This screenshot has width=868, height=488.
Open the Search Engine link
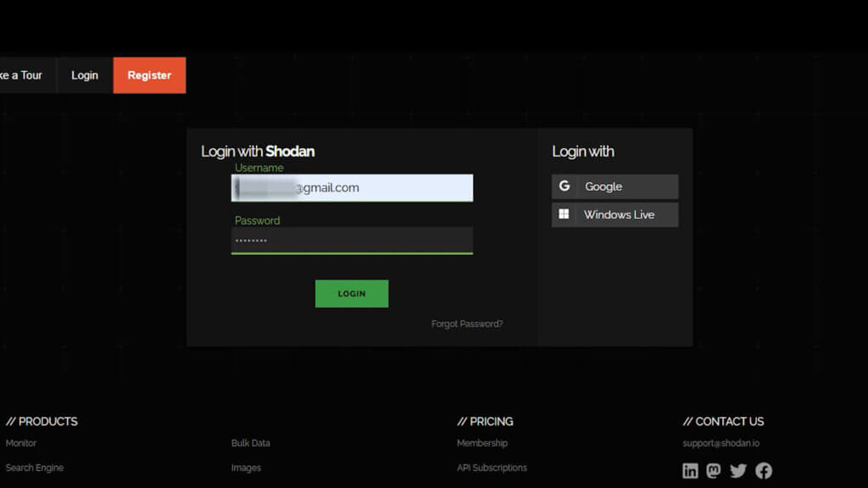pos(34,467)
